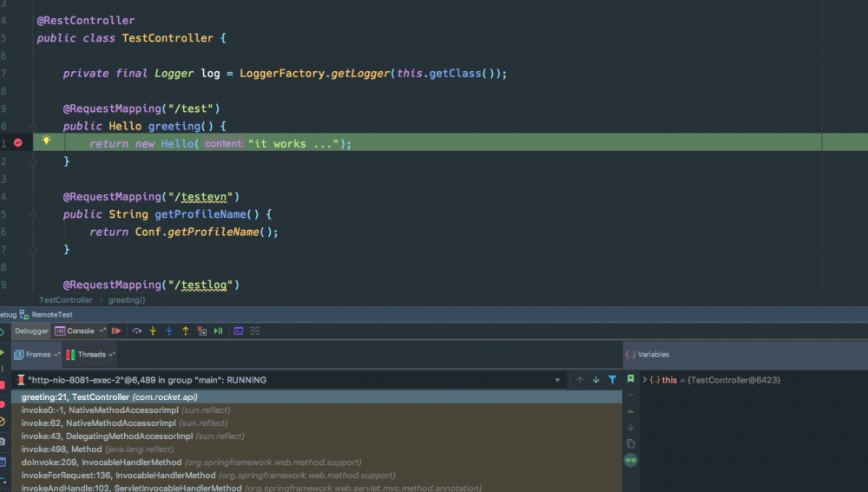
Task: Click the Show Execution Point icon
Action: [115, 331]
